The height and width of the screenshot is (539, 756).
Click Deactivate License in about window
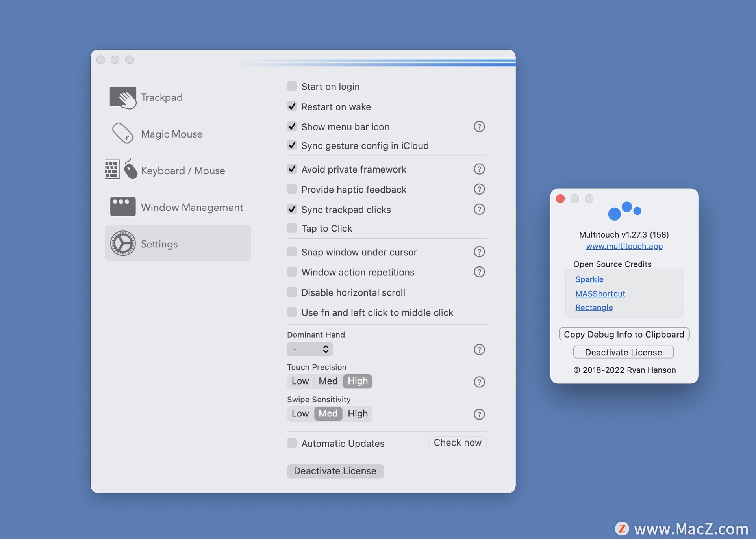[x=623, y=352]
